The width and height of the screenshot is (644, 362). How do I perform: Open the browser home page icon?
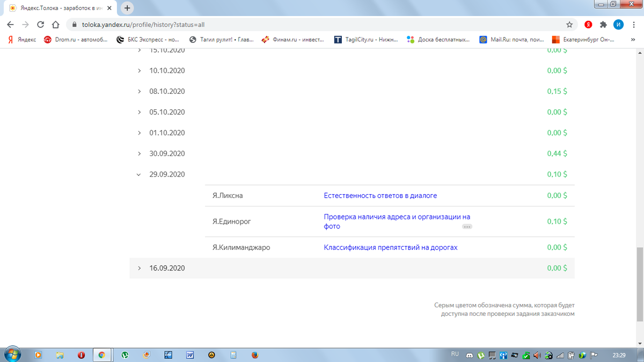coord(55,25)
